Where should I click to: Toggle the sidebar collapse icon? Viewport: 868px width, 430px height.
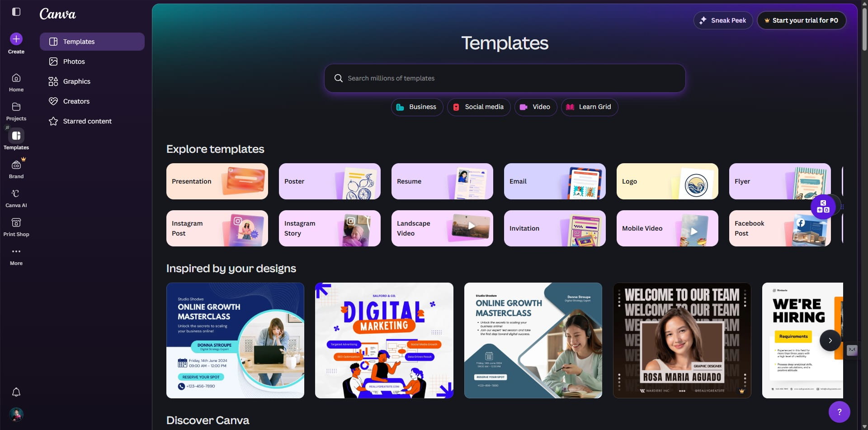point(16,12)
